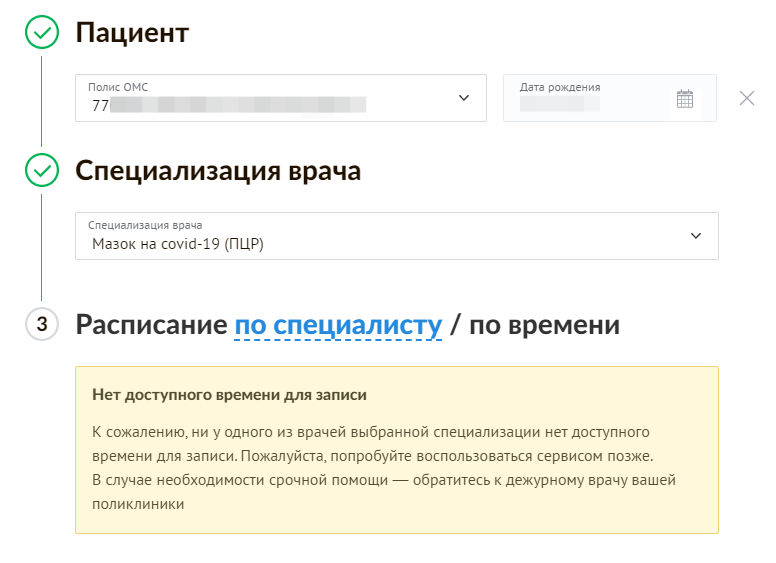Expand the Полис ОМС dropdown arrow
This screenshot has width=776, height=563.
tap(463, 98)
